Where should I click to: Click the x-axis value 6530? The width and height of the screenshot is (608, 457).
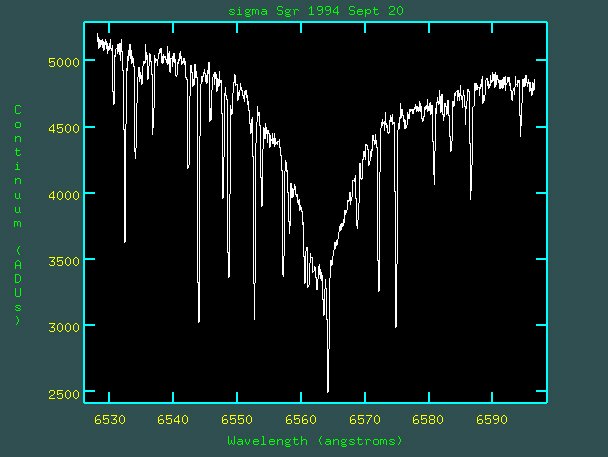tap(110, 419)
